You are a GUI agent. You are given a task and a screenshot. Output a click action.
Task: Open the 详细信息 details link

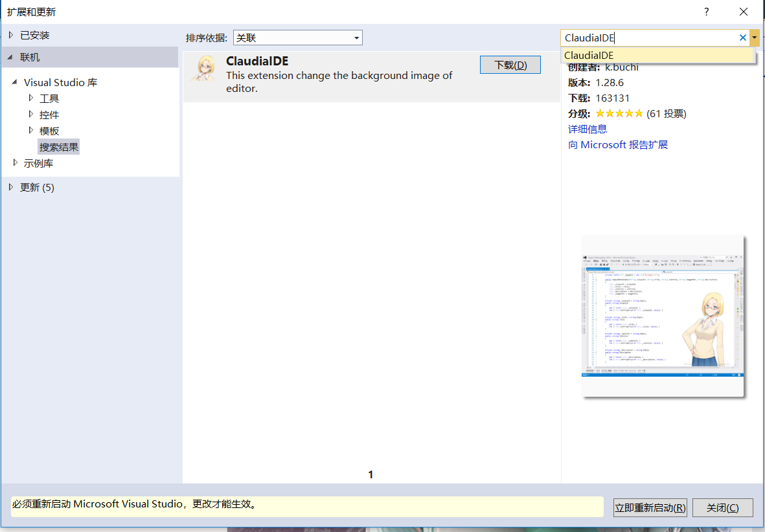[588, 129]
